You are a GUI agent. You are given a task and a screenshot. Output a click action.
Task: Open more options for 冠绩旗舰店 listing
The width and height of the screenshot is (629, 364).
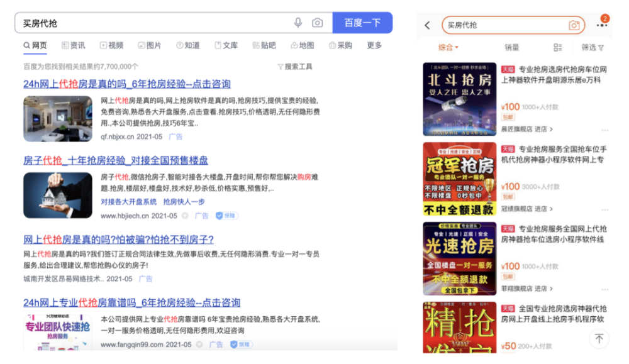(605, 209)
